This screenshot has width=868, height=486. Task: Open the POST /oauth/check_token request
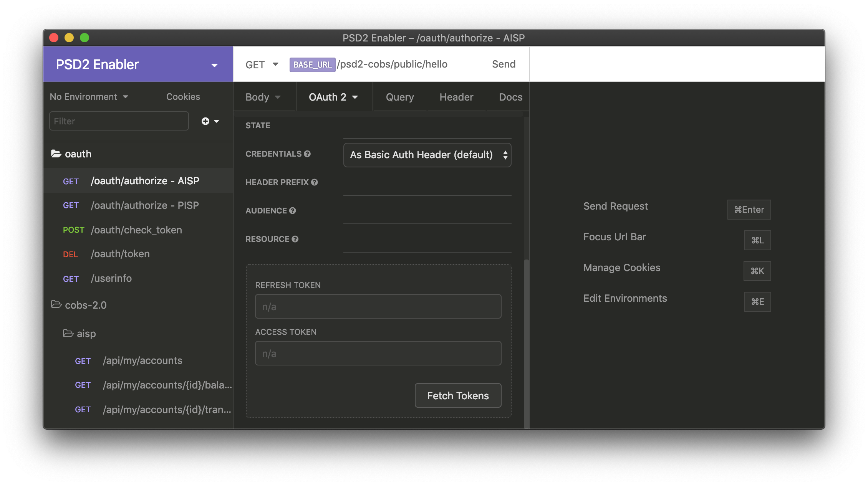138,230
